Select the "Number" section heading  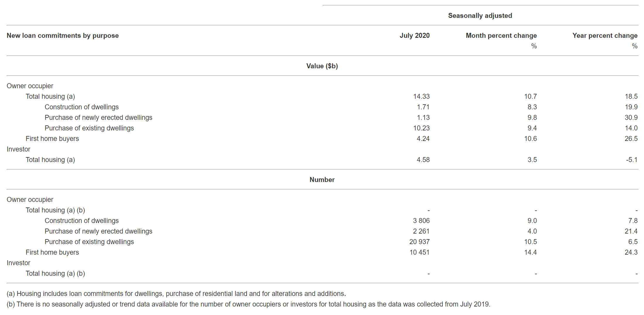click(x=322, y=180)
